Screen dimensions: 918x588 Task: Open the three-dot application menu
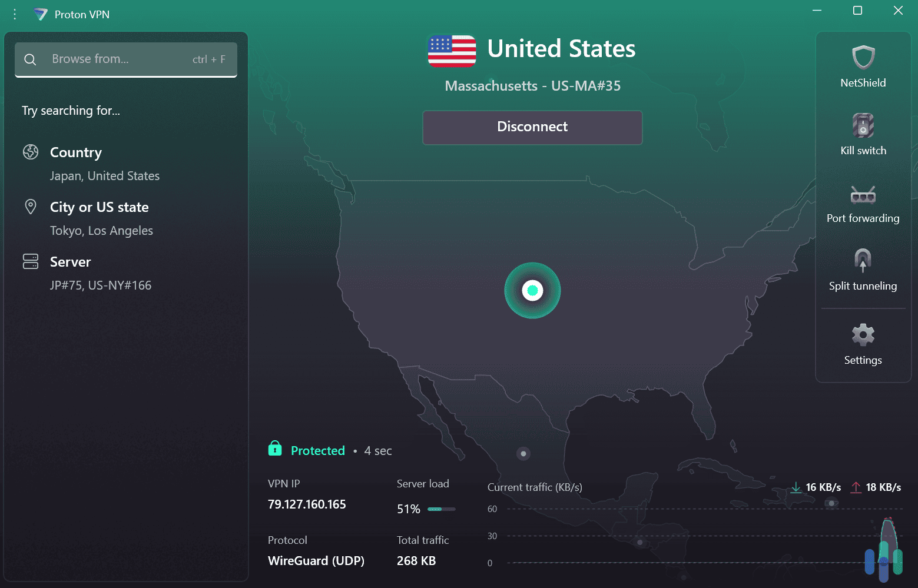click(x=14, y=14)
